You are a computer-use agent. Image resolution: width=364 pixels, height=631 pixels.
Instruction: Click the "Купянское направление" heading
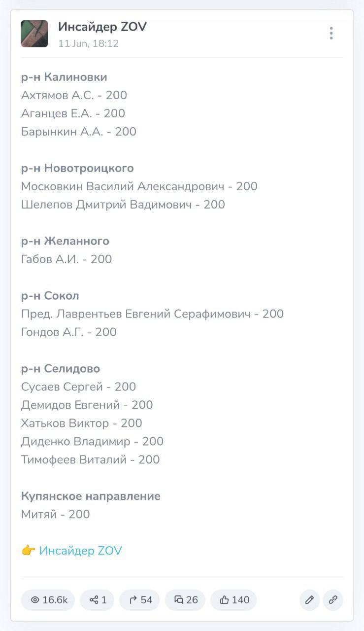[x=91, y=496]
